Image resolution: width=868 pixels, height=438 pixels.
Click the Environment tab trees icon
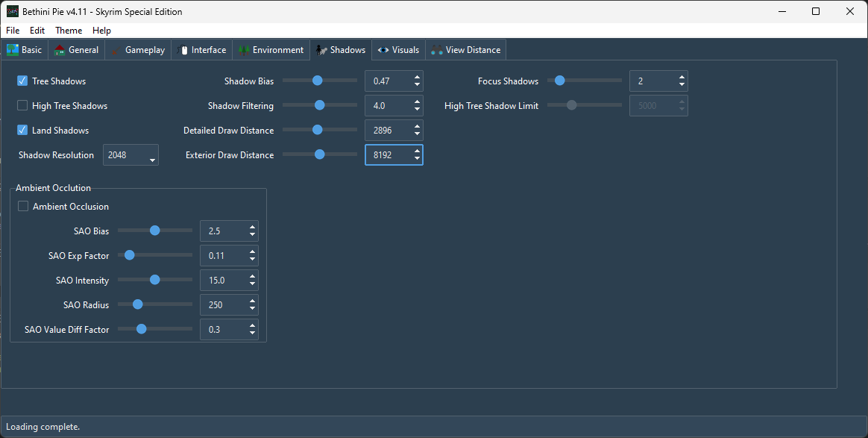[x=244, y=50]
